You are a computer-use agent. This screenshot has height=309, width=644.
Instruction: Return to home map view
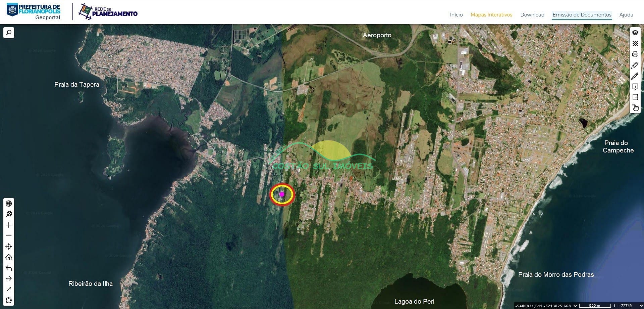(x=9, y=257)
